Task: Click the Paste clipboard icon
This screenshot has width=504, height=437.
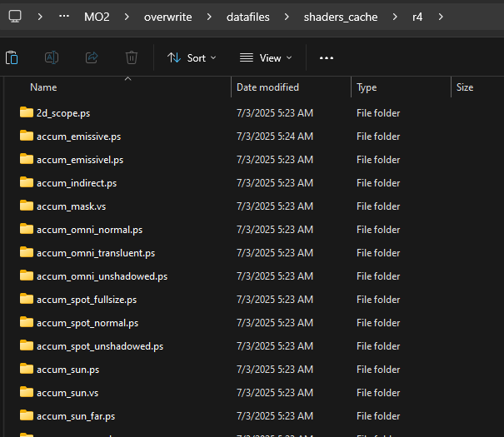Action: pos(12,57)
